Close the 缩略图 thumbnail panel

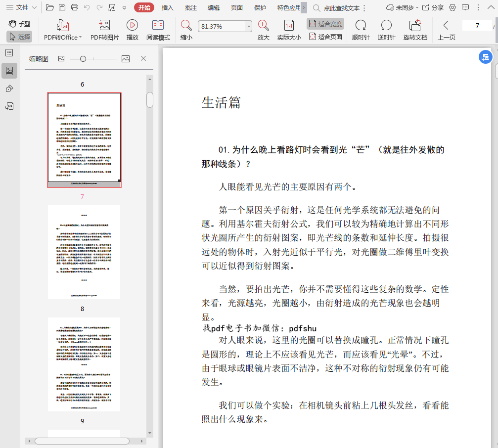tap(143, 58)
